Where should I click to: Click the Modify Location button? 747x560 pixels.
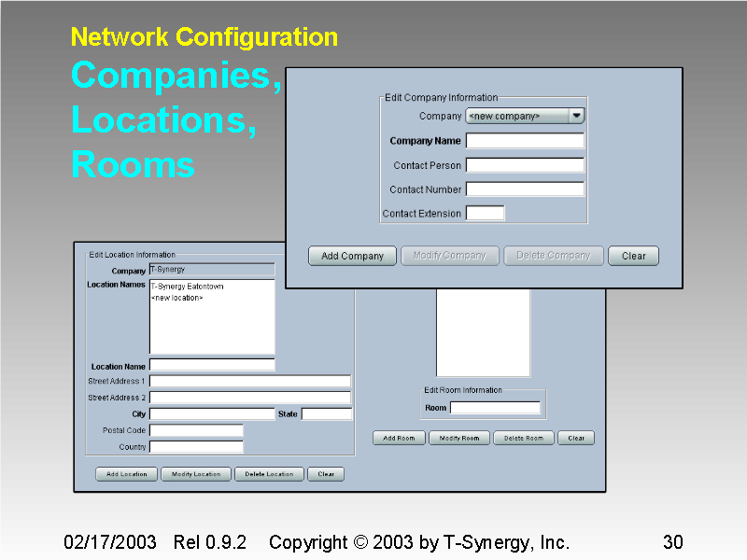195,474
